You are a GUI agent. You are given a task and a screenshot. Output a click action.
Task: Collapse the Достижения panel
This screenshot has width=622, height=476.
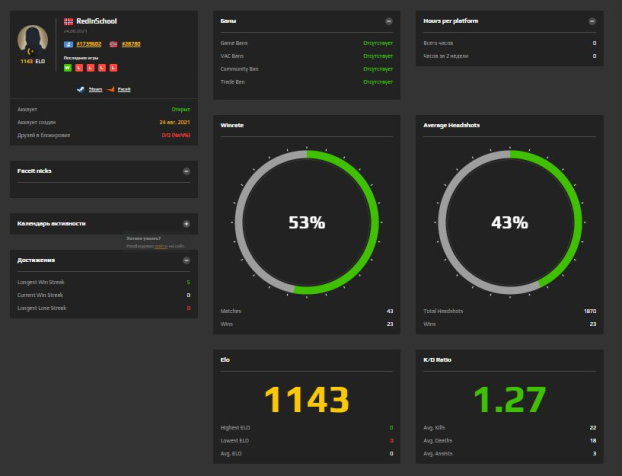click(186, 260)
